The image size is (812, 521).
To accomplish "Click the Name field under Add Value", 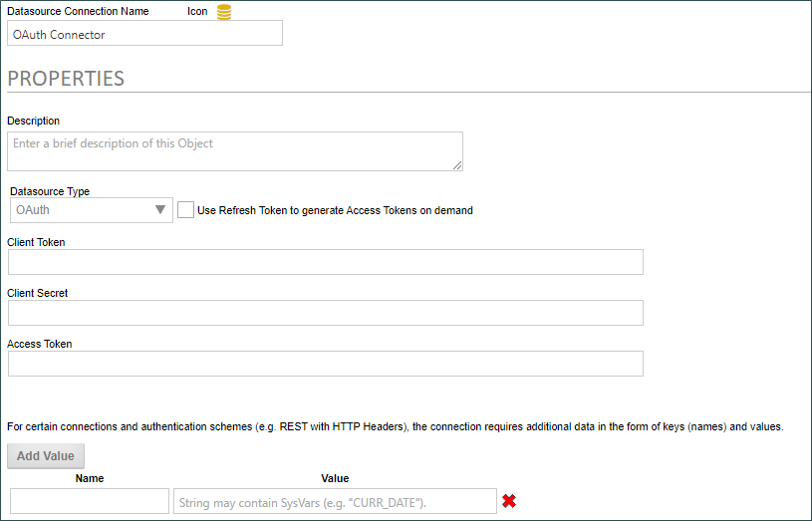I will [x=90, y=501].
